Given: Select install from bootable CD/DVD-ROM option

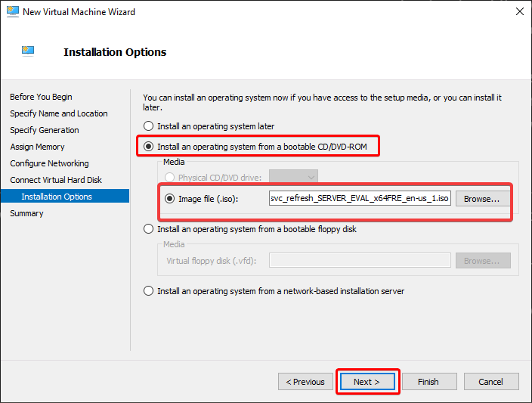Looking at the screenshot, I should [148, 147].
